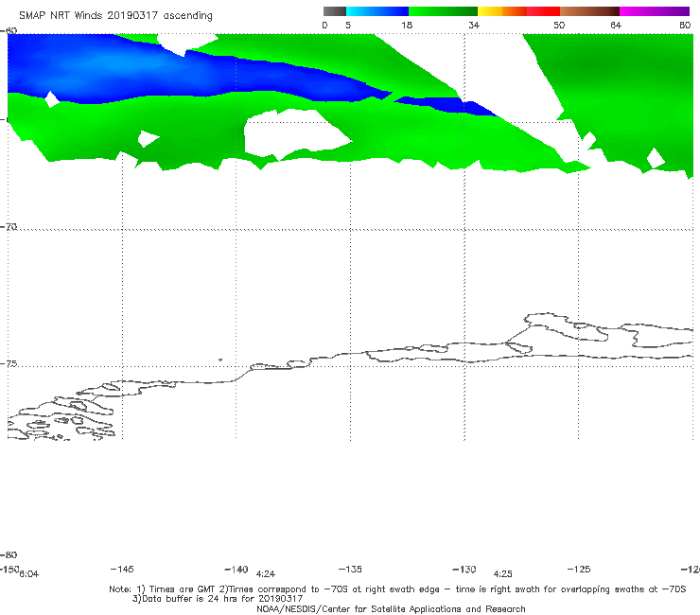
Task: Click the color scale label '5'
Action: 348,26
